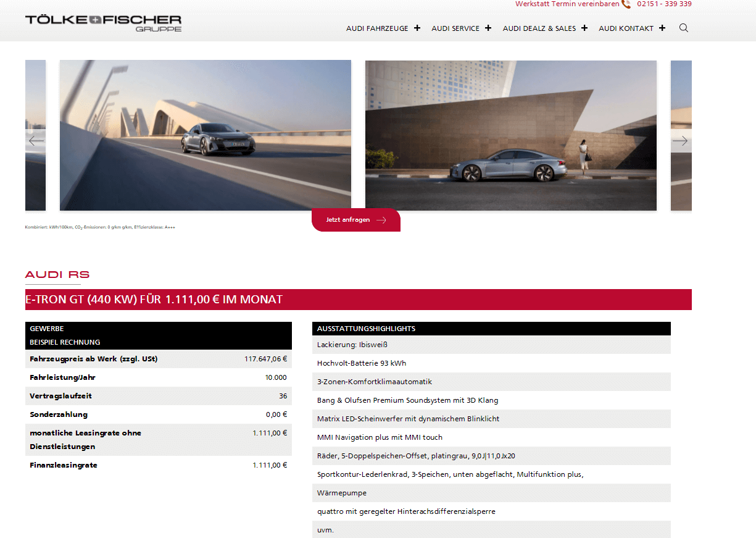This screenshot has height=538, width=756.
Task: Click the 3-Zonen-Komfortklimaautomatik row
Action: 491,382
